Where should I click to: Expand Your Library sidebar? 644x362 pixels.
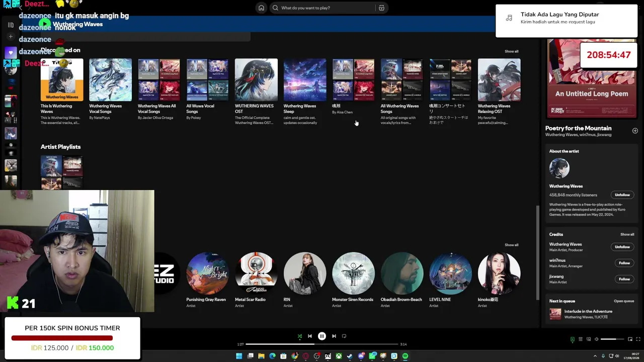click(11, 25)
